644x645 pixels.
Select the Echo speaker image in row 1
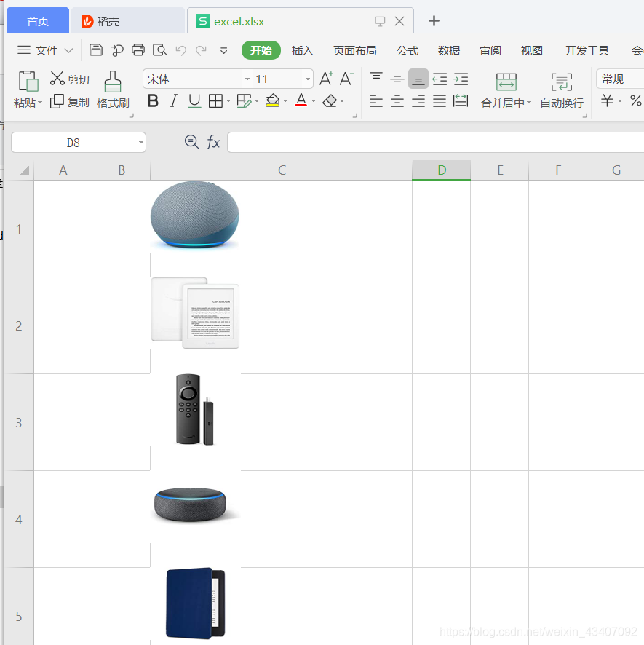point(194,215)
